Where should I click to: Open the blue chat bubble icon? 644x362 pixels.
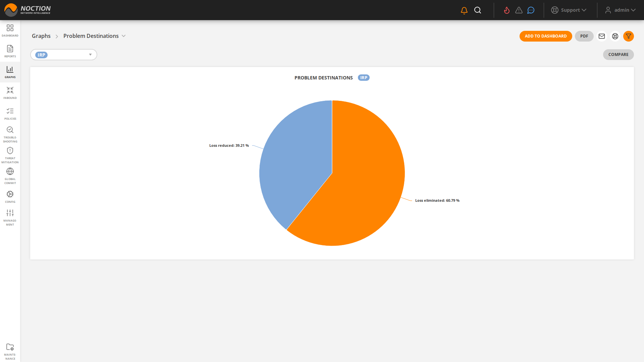[531, 10]
